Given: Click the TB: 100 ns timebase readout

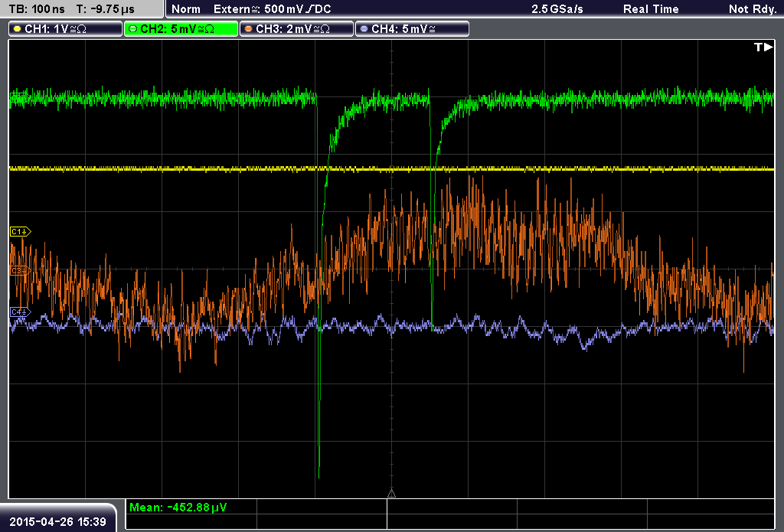Looking at the screenshot, I should [37, 9].
